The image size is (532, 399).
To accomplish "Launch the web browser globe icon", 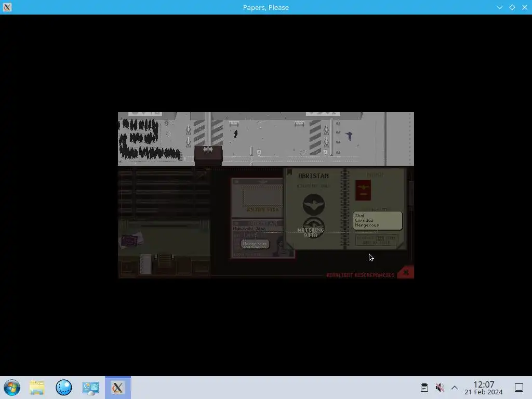I will tap(64, 388).
